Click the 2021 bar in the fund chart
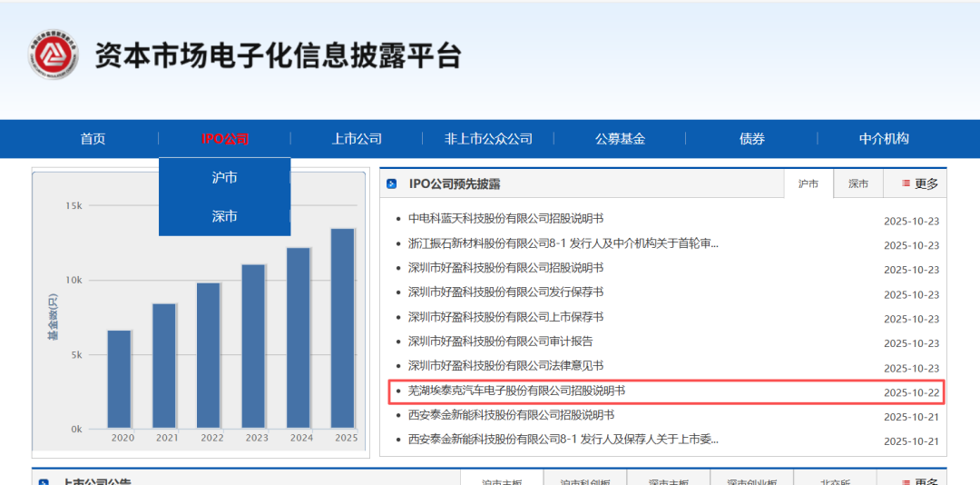This screenshot has width=980, height=485. pyautogui.click(x=164, y=365)
